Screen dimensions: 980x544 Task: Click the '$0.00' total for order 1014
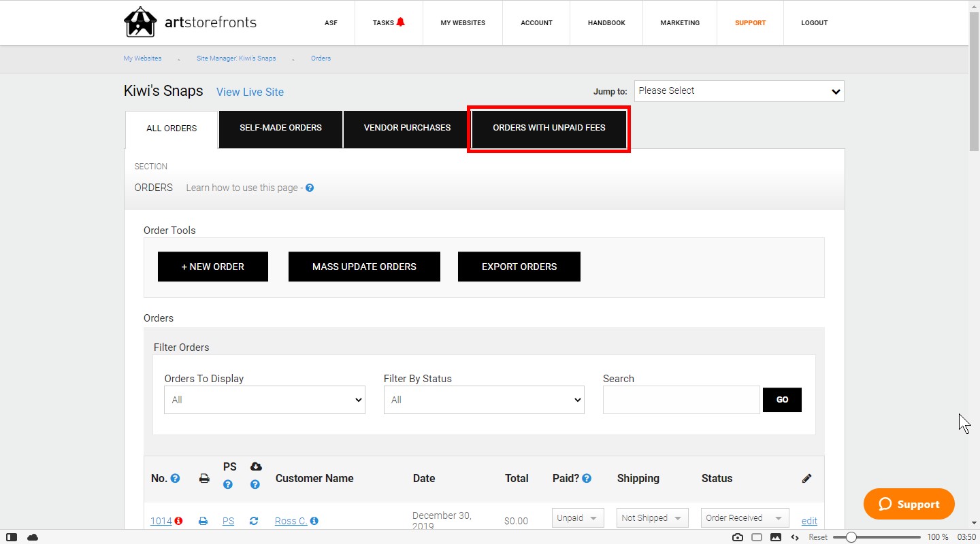click(516, 521)
